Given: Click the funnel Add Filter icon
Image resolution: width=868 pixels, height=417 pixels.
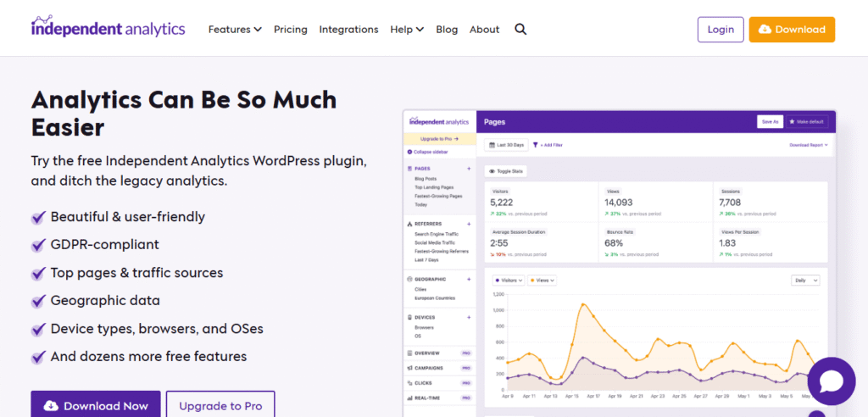Looking at the screenshot, I should 535,145.
